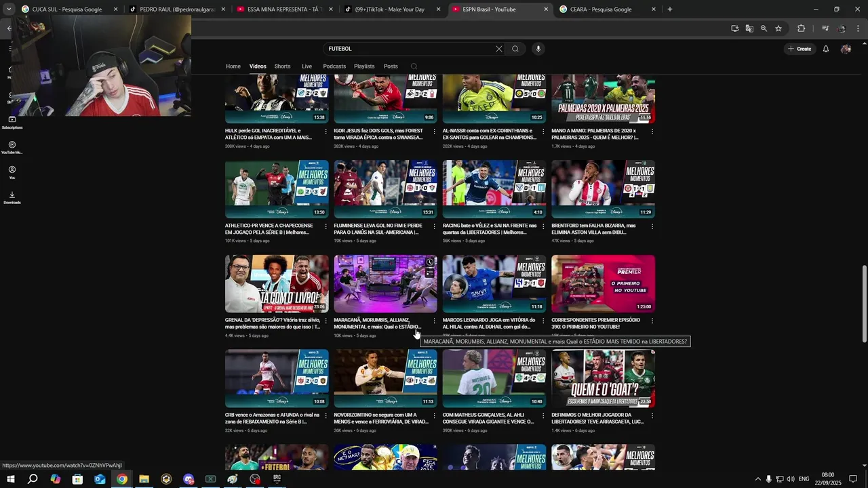
Task: Open options menu for HULK perde GOL video
Action: point(326,131)
